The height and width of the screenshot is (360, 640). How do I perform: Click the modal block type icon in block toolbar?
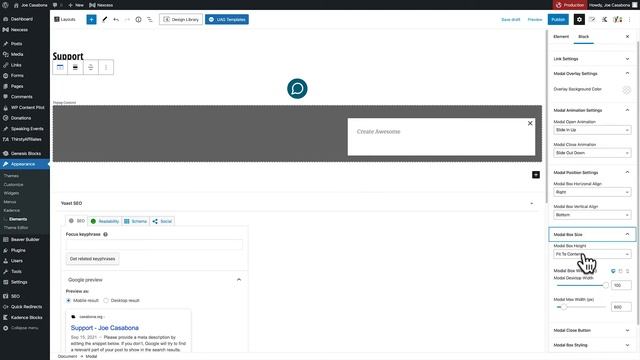point(60,67)
